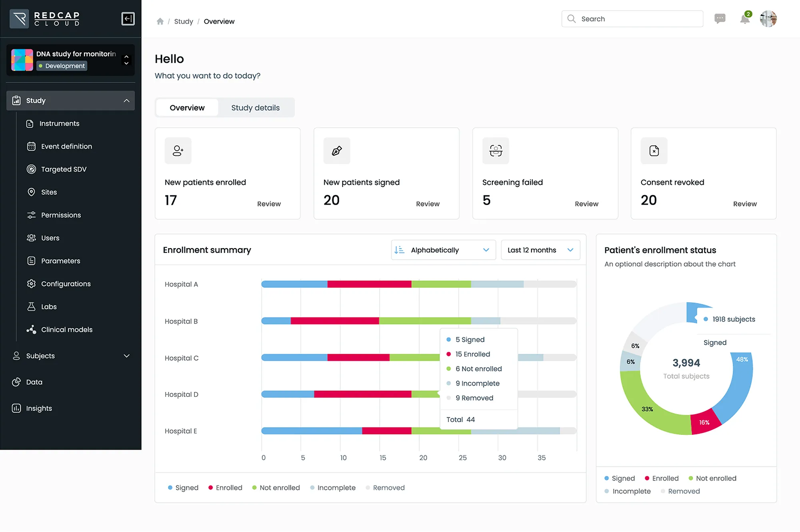Screen dimensions: 800x532
Task: Open the Insights dashboard
Action: (x=39, y=408)
